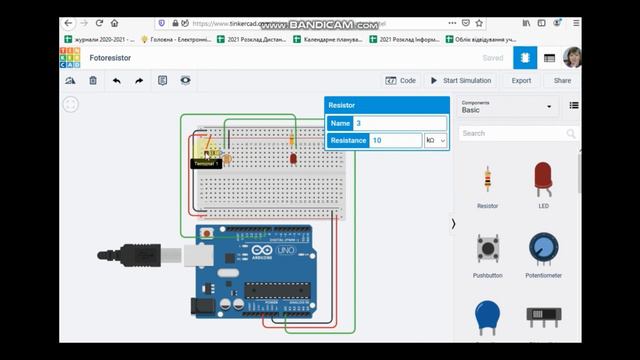
Task: Open the notes annotation tool
Action: click(x=162, y=80)
